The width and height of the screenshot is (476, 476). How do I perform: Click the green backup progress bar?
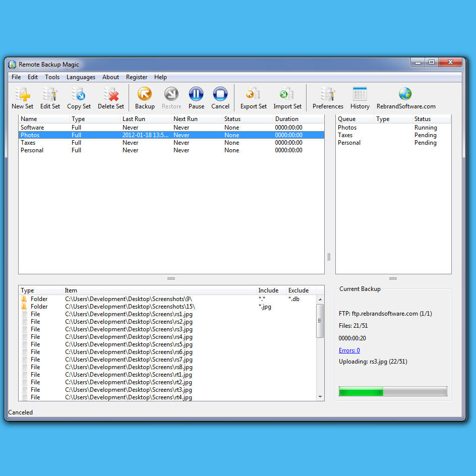[x=393, y=391]
